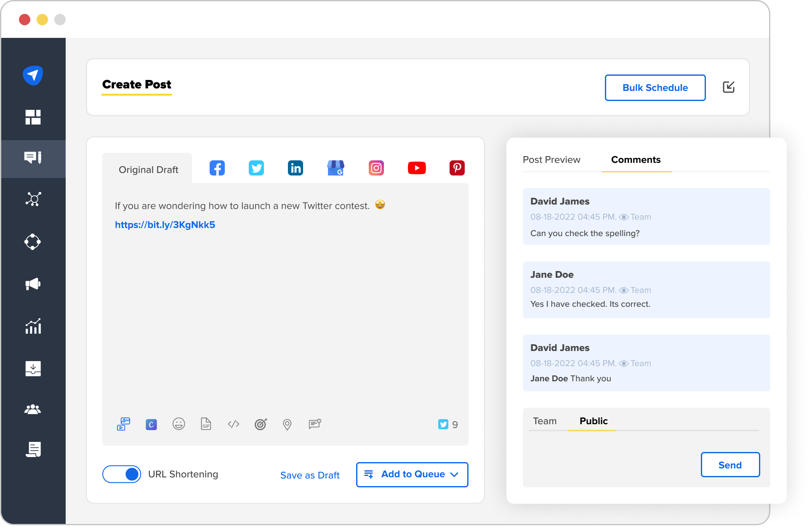Open the embedded code snippet option
The height and width of the screenshot is (529, 812).
pos(233,424)
